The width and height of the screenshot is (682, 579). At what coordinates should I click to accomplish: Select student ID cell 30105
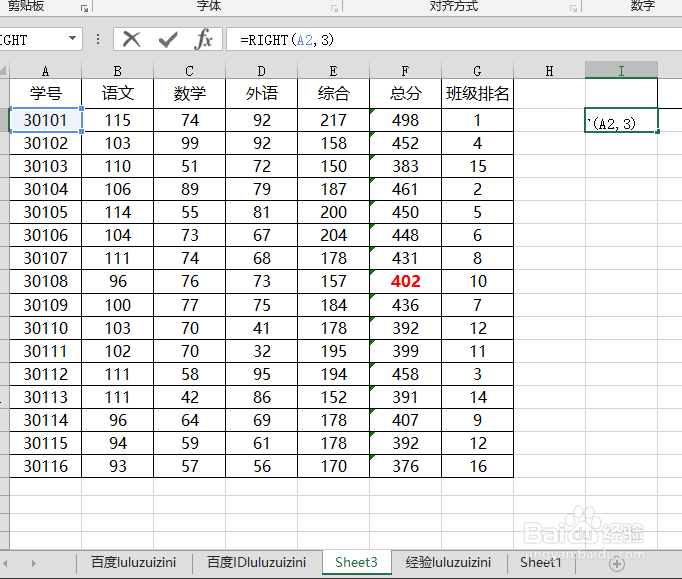pos(45,212)
